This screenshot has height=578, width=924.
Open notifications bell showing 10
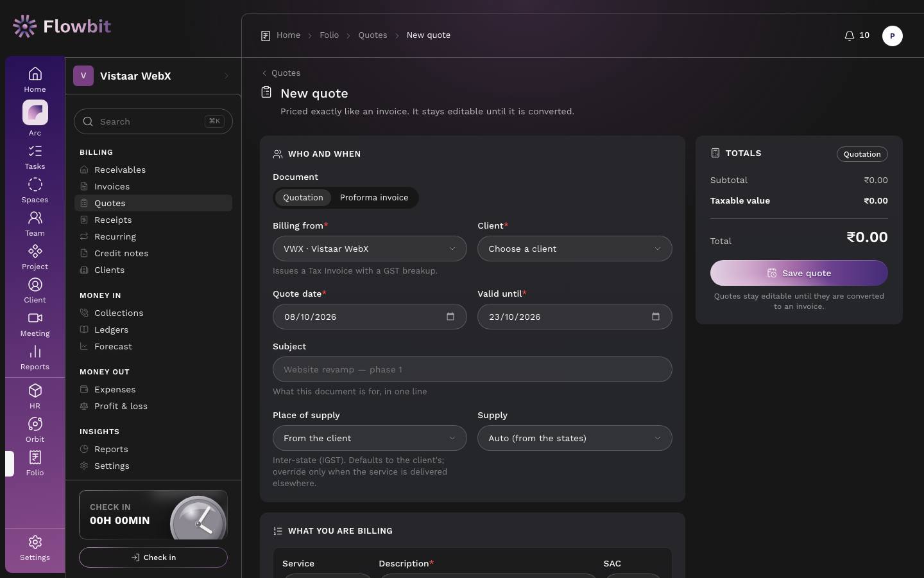click(x=857, y=35)
